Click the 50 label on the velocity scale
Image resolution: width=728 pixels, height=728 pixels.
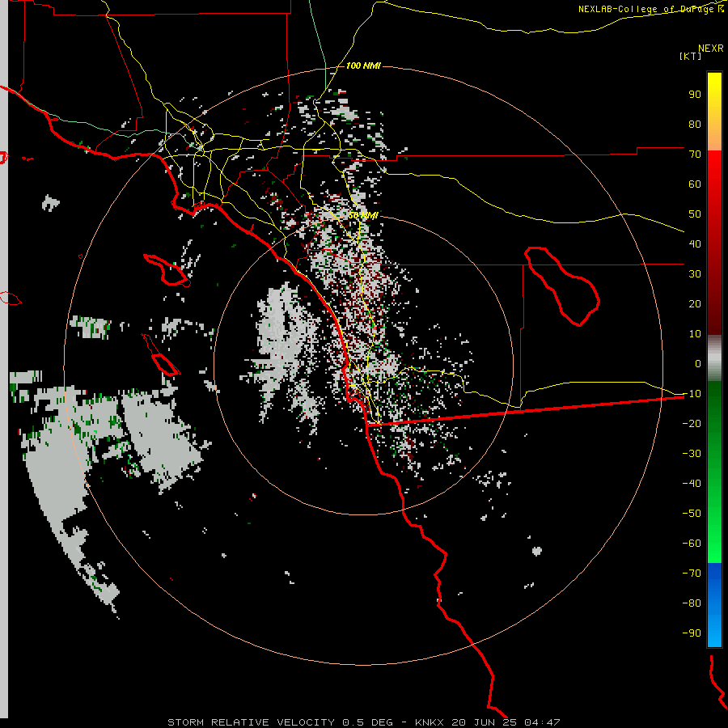[x=695, y=214]
